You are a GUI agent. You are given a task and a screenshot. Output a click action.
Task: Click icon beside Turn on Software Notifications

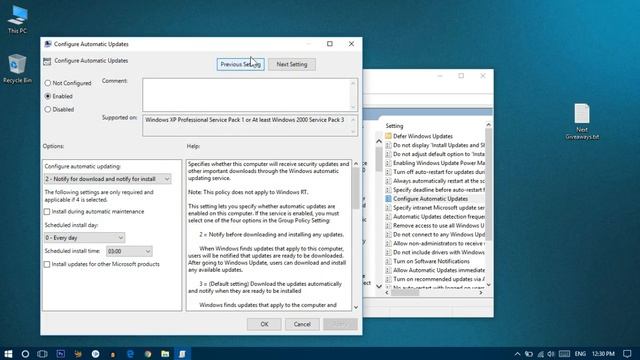coord(388,261)
